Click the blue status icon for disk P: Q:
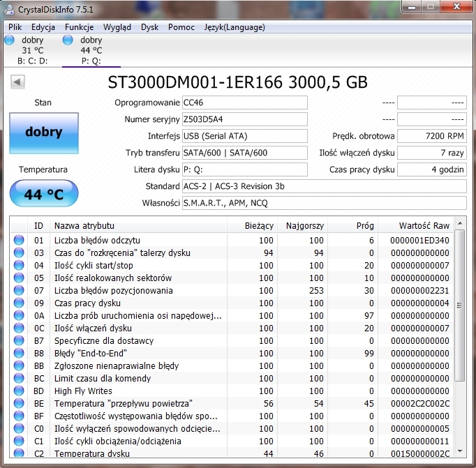 click(68, 40)
